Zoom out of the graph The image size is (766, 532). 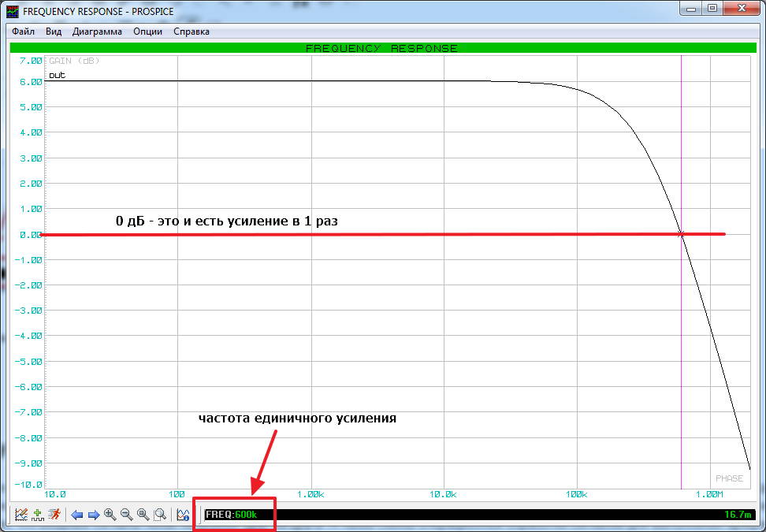(126, 515)
